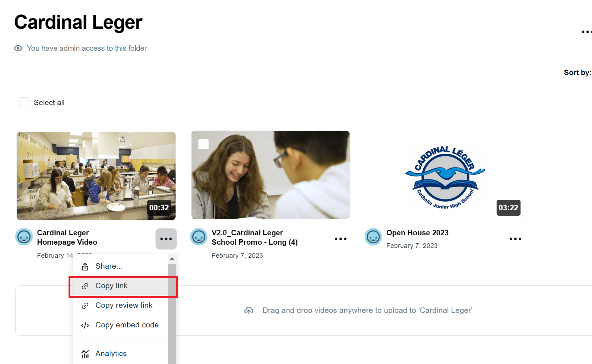This screenshot has height=364, width=592.
Task: Click the embed code brackets icon
Action: [85, 325]
